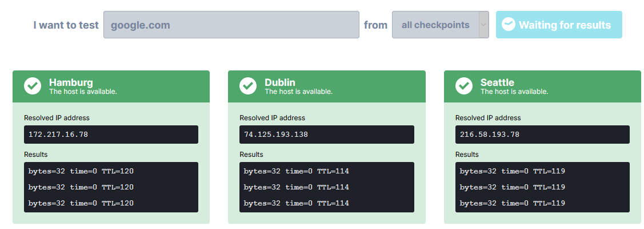The image size is (644, 229).
Task: Click the Hamburg green checkmark icon
Action: click(x=33, y=86)
